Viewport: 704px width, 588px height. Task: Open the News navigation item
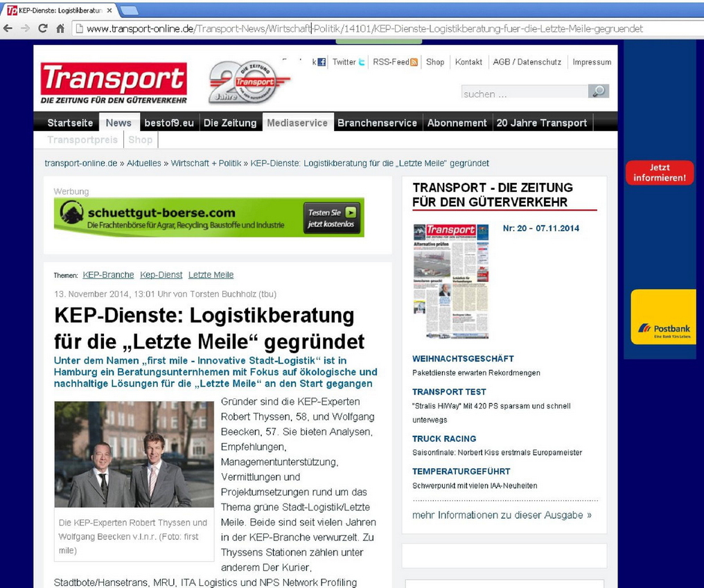[x=118, y=123]
